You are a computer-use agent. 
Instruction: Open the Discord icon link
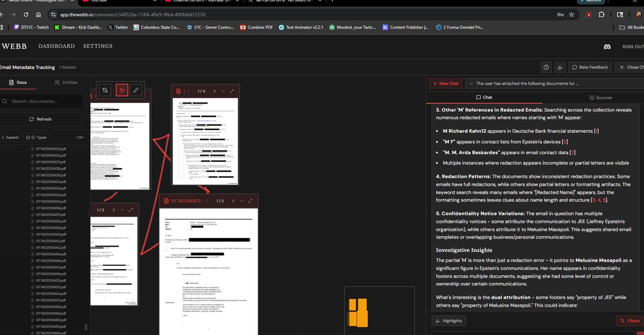607,47
